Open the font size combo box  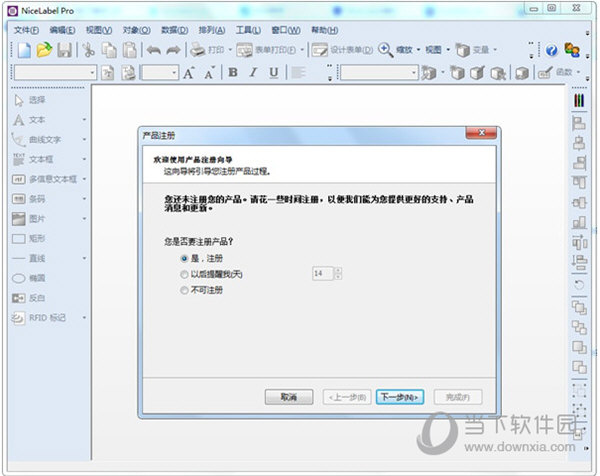tap(160, 72)
